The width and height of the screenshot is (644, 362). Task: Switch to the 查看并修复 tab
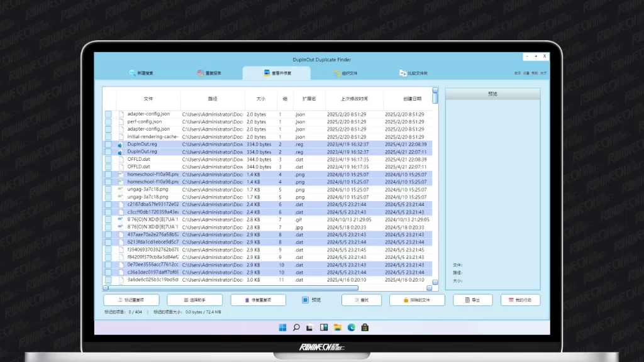(x=277, y=74)
